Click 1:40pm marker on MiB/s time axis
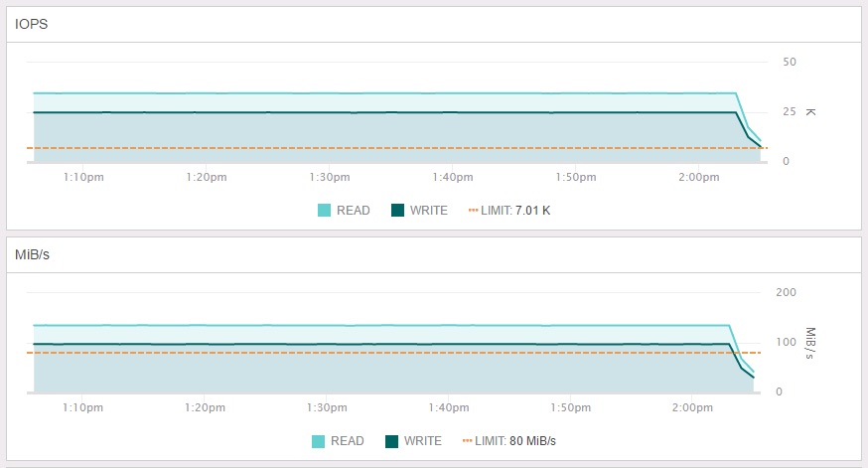This screenshot has width=868, height=468. [x=448, y=407]
